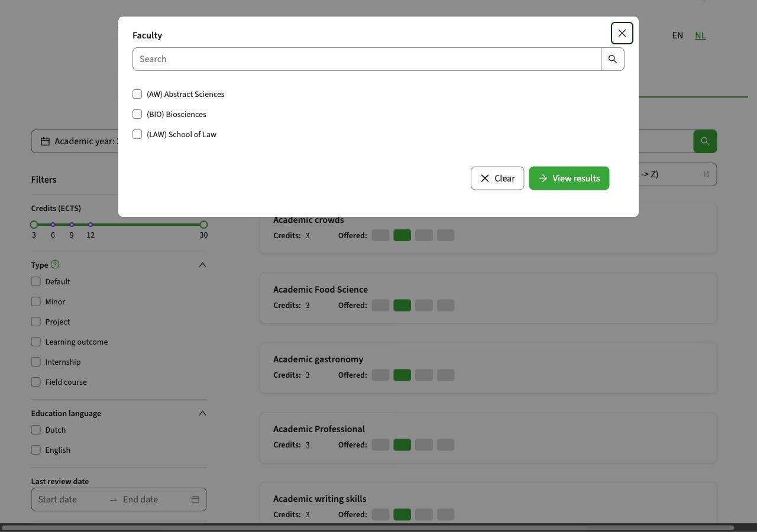Filter by English education language
The height and width of the screenshot is (532, 757).
click(36, 450)
